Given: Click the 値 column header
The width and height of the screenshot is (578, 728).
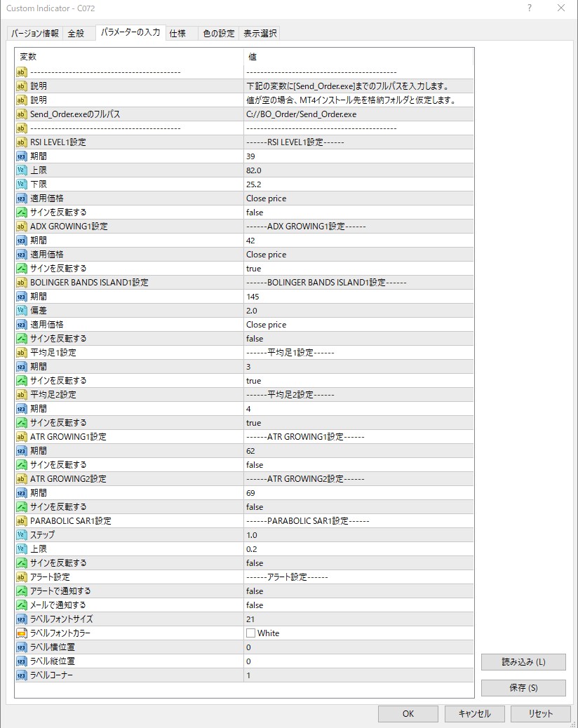Looking at the screenshot, I should pos(358,57).
